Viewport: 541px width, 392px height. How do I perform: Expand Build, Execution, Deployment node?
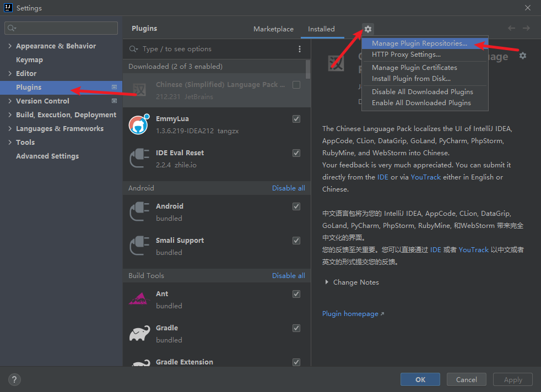tap(10, 115)
